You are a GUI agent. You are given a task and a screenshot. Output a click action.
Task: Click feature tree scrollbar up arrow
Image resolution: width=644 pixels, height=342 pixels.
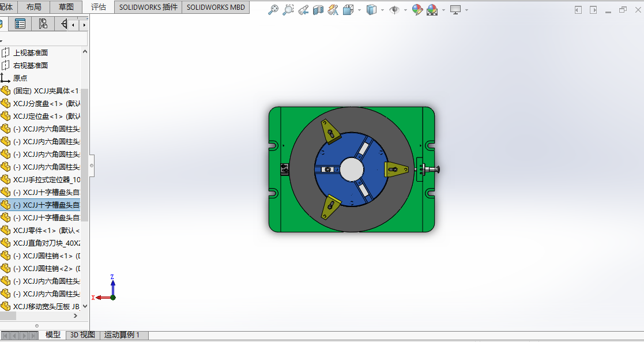[85, 52]
